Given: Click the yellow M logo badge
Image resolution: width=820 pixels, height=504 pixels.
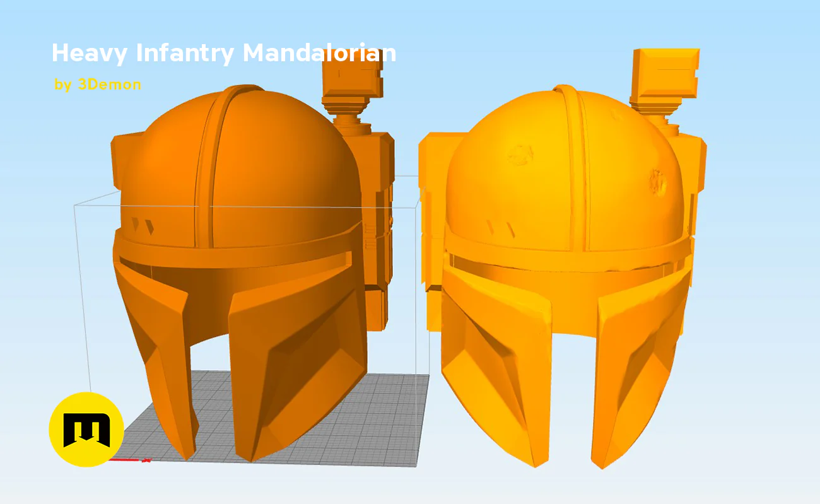Looking at the screenshot, I should pos(86,430).
